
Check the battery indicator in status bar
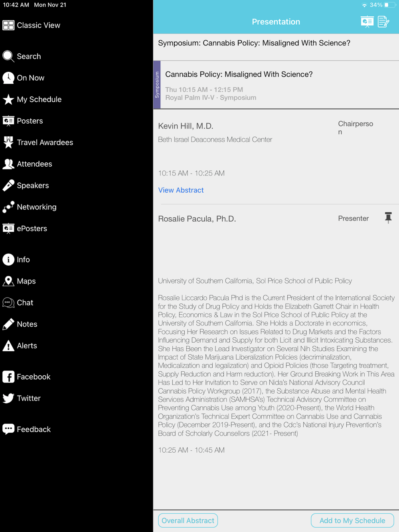tap(390, 5)
